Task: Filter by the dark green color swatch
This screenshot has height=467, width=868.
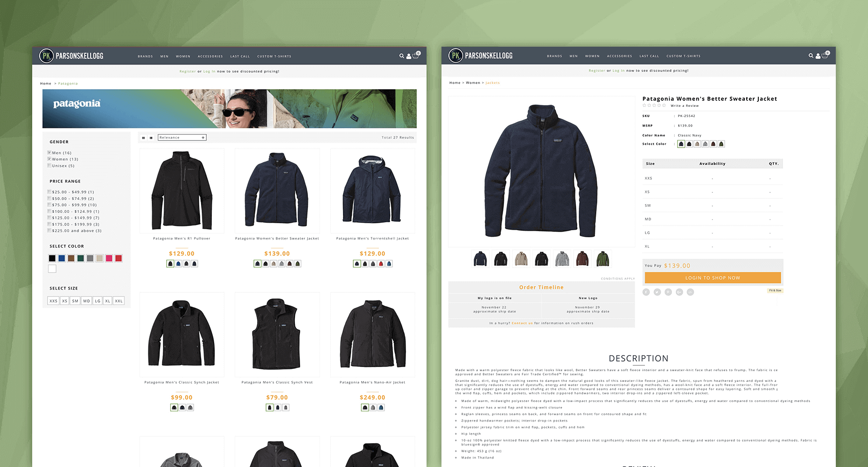Action: (81, 258)
